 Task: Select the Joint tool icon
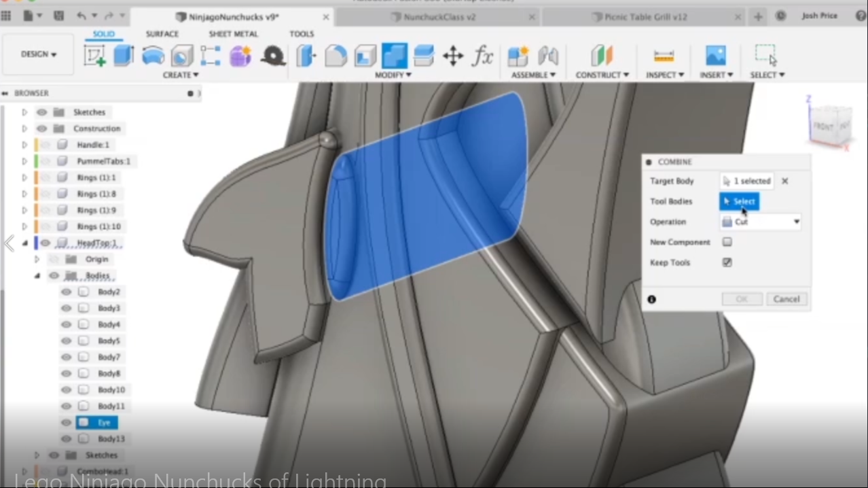(548, 55)
